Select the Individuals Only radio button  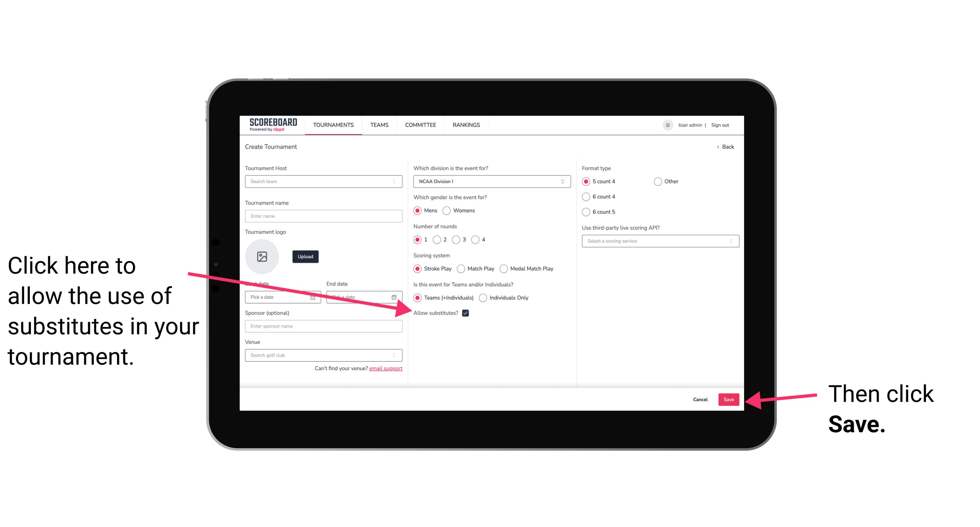[484, 298]
